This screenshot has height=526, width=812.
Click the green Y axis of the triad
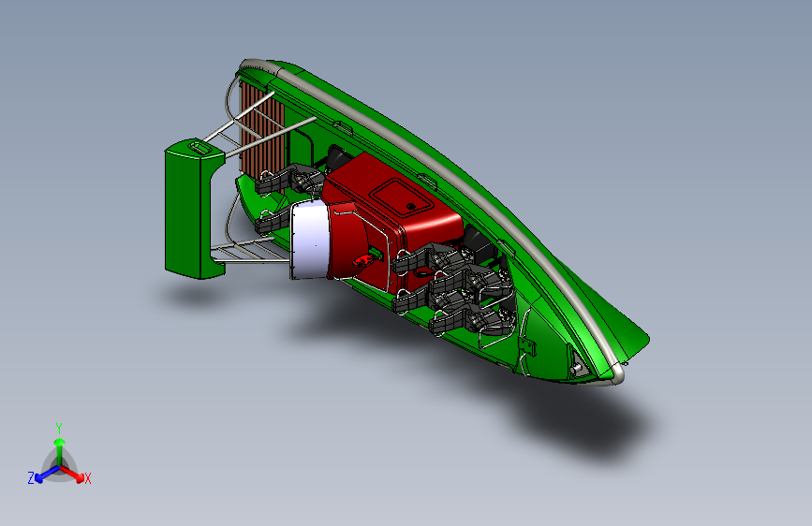(60, 451)
